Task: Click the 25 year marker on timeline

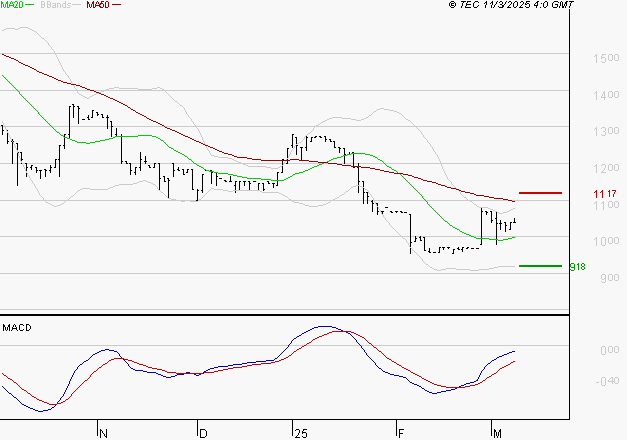Action: pyautogui.click(x=300, y=432)
